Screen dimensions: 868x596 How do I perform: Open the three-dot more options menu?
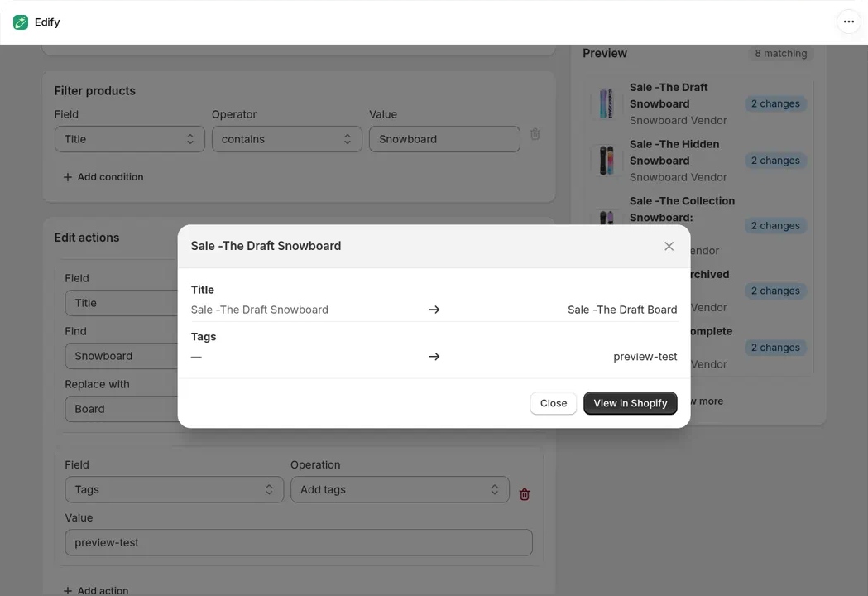849,22
